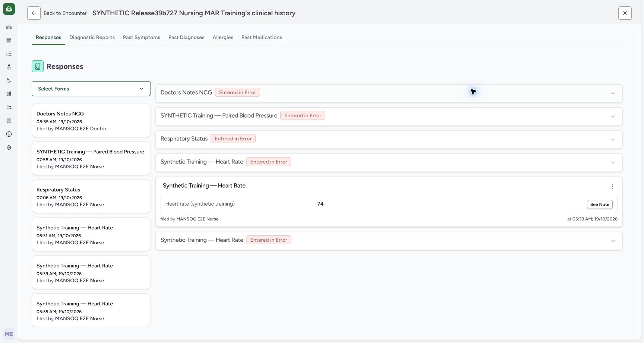Switch to the Past Medications tab
Screen dimensions: 644x343
coord(262,38)
